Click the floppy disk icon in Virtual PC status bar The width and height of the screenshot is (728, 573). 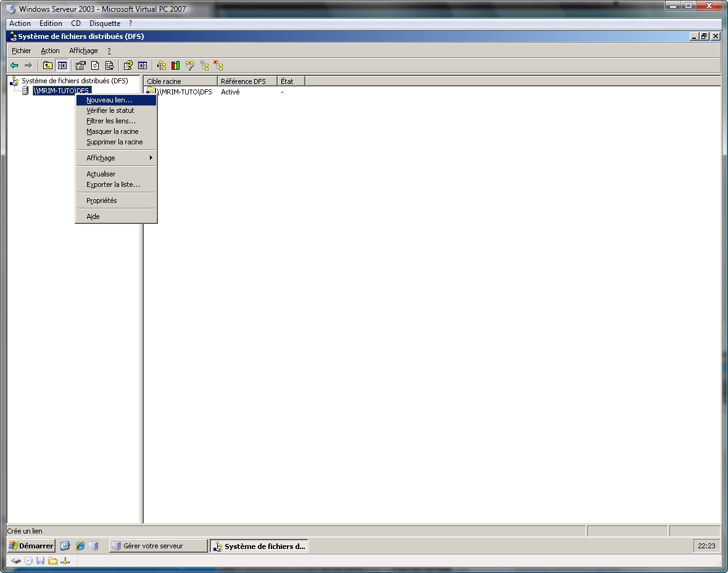pos(40,561)
